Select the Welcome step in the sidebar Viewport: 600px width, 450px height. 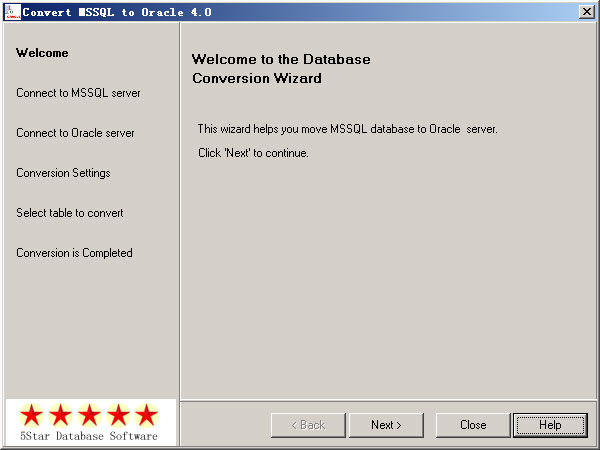click(42, 53)
